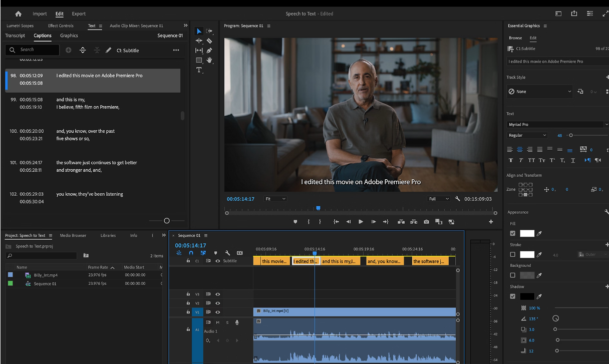Toggle visibility of Subtitle caption track
This screenshot has height=364, width=609.
(217, 261)
